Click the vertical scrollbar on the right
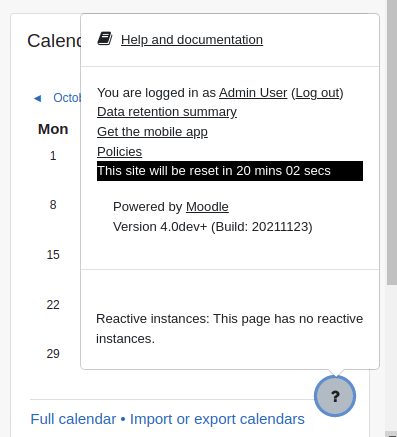 [x=392, y=143]
